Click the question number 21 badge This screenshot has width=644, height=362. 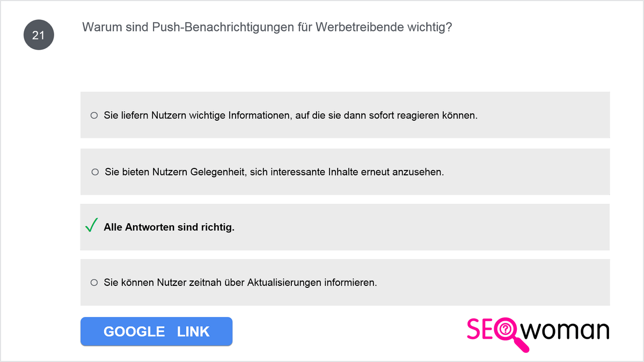39,35
